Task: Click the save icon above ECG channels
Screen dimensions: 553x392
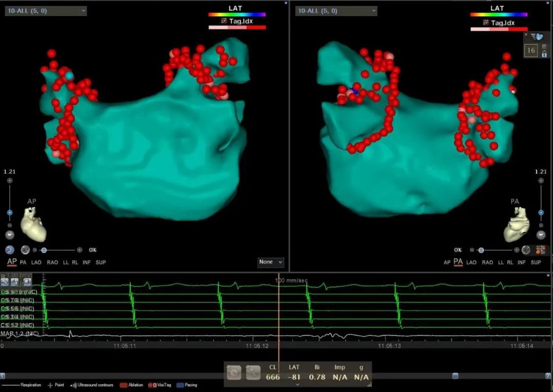Action: (27, 282)
